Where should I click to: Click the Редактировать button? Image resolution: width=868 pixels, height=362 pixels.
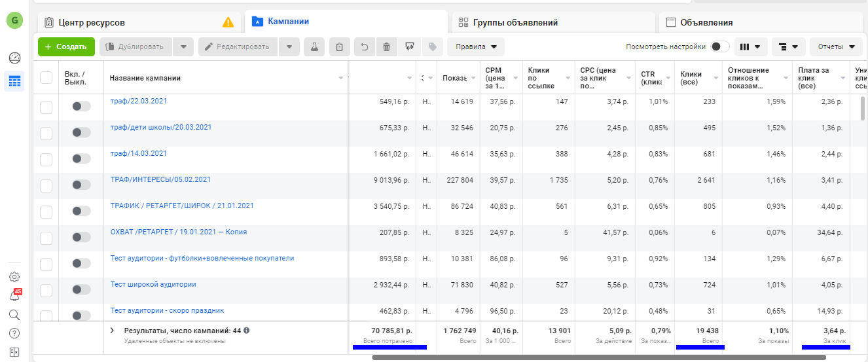[238, 46]
